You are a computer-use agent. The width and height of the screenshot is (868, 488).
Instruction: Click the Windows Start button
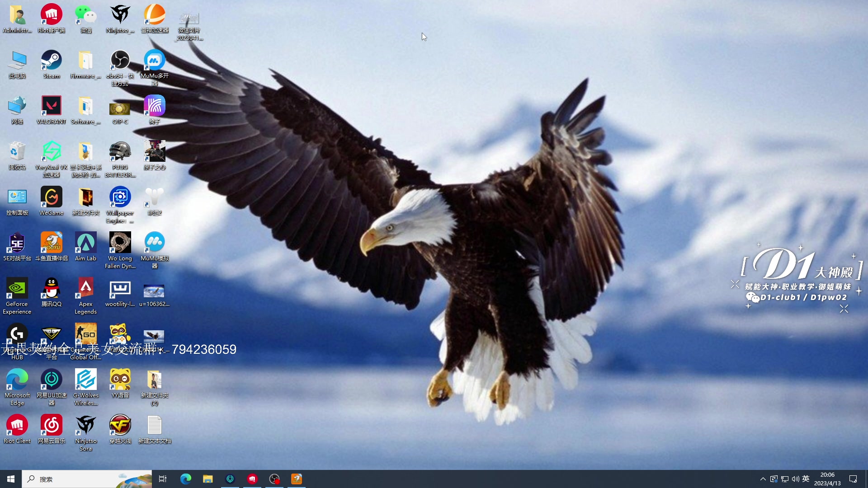[x=11, y=479]
